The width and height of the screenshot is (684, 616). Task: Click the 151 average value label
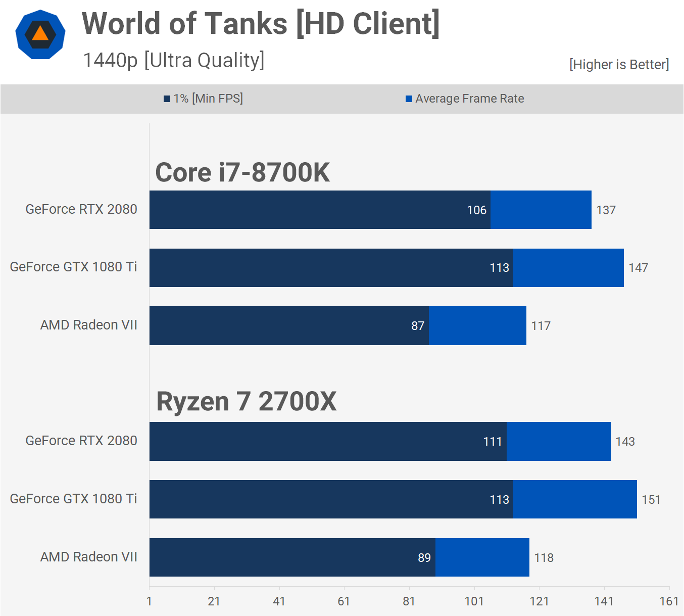[x=651, y=500]
